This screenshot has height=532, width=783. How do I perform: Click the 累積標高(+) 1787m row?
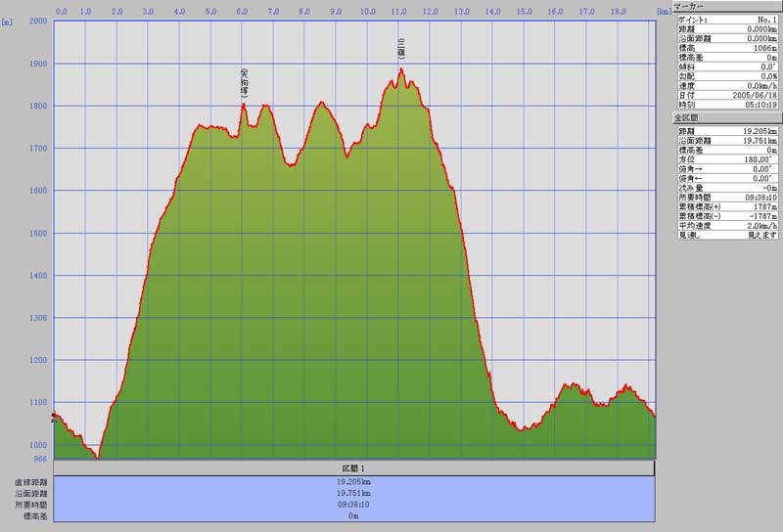pos(727,206)
